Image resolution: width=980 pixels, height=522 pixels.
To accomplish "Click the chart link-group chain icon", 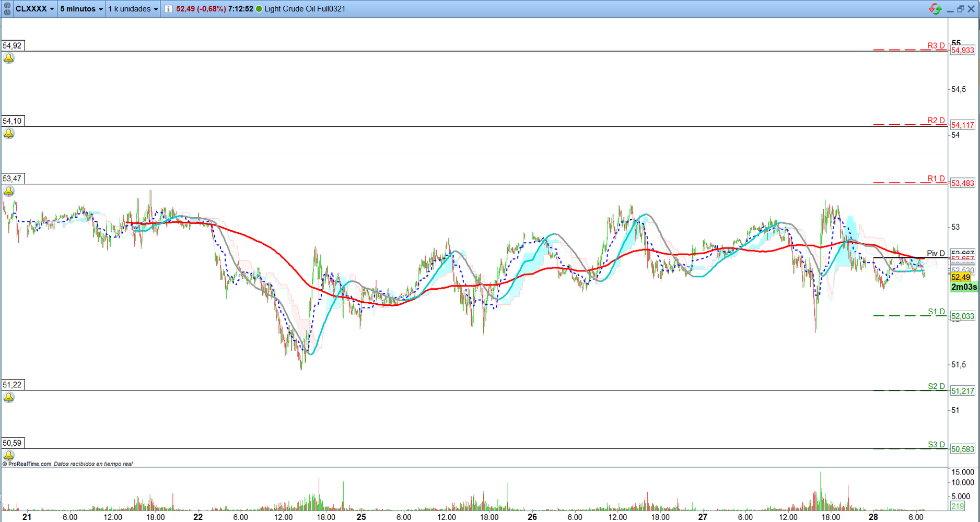I will coord(7,9).
